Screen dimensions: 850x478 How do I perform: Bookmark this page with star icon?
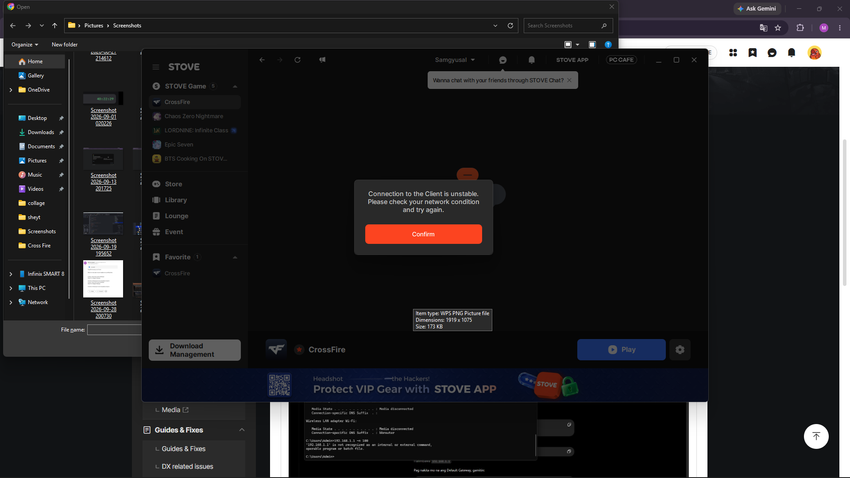778,28
